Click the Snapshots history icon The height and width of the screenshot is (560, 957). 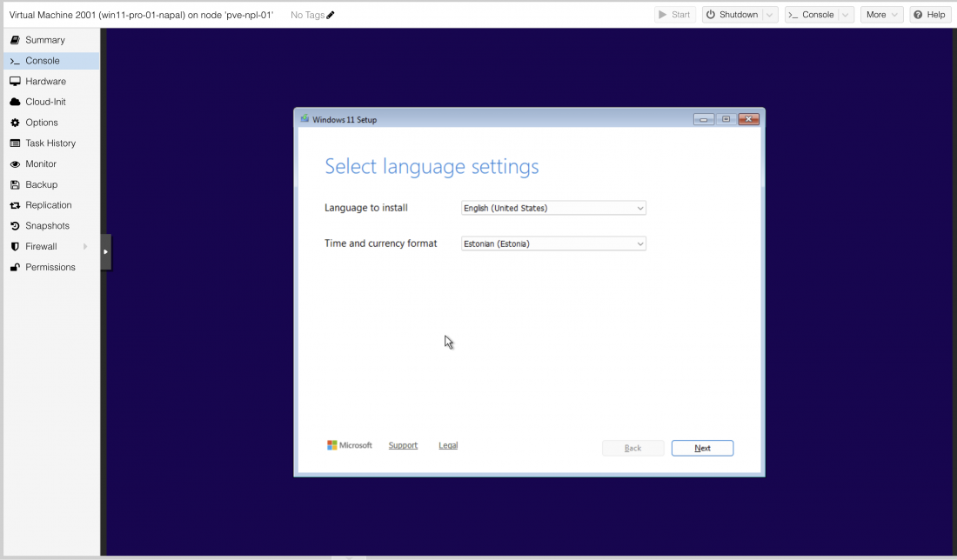point(16,226)
